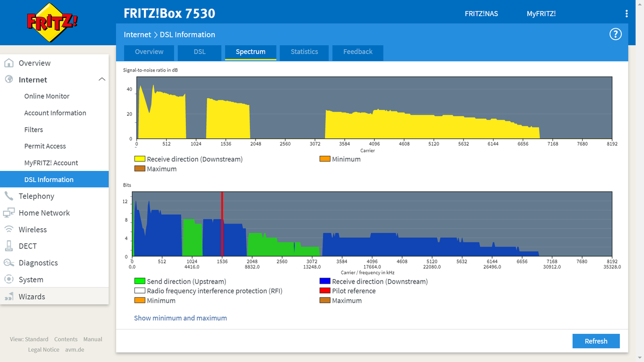Click the Diagnostics icon
Viewport: 644px width, 362px height.
[x=9, y=262]
